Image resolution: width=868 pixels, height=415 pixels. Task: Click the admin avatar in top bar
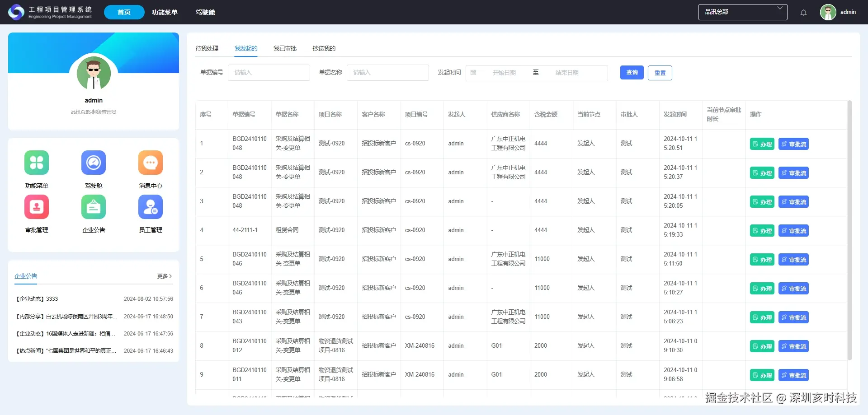coord(828,12)
